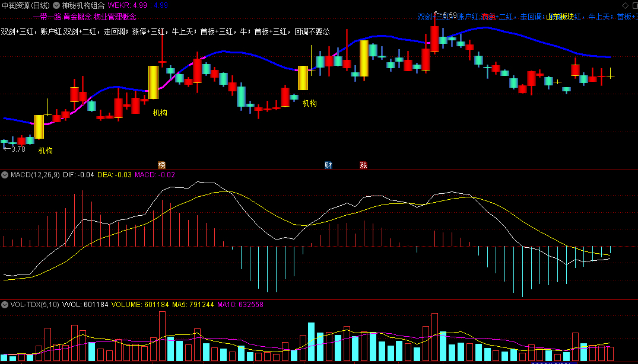Screen dimensions: 638x364
Task: Click the yellow 山东板块 label
Action: (560, 17)
